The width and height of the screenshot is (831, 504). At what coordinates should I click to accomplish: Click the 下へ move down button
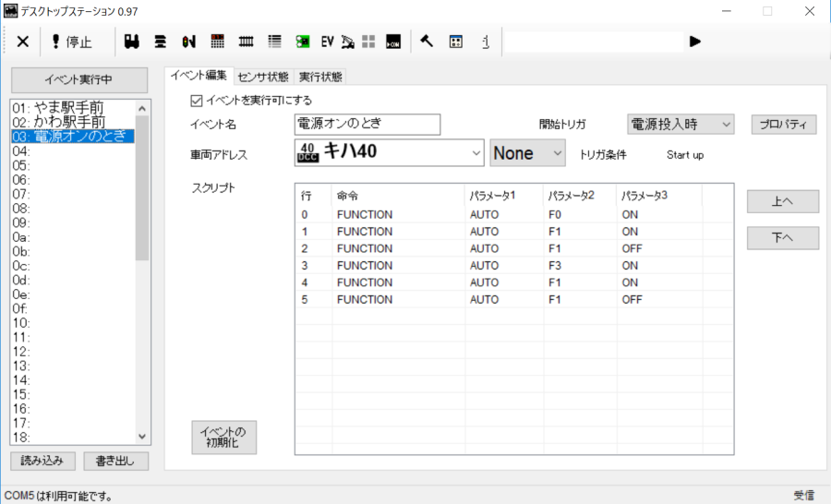[x=783, y=238]
